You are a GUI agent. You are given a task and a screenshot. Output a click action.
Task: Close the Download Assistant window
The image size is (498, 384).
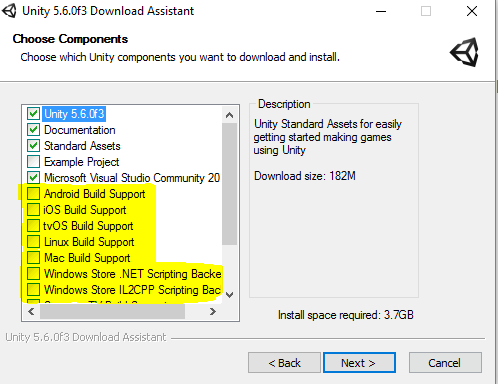(472, 11)
